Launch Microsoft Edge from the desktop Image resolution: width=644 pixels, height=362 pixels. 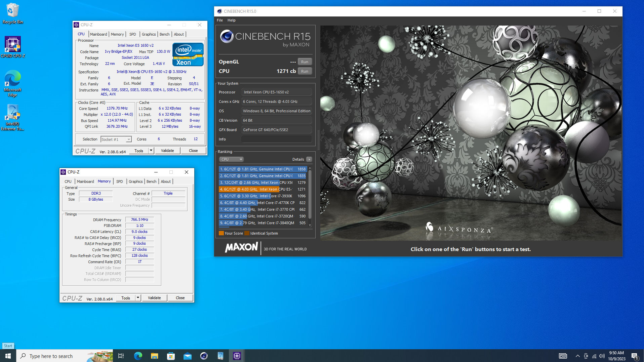pos(12,83)
